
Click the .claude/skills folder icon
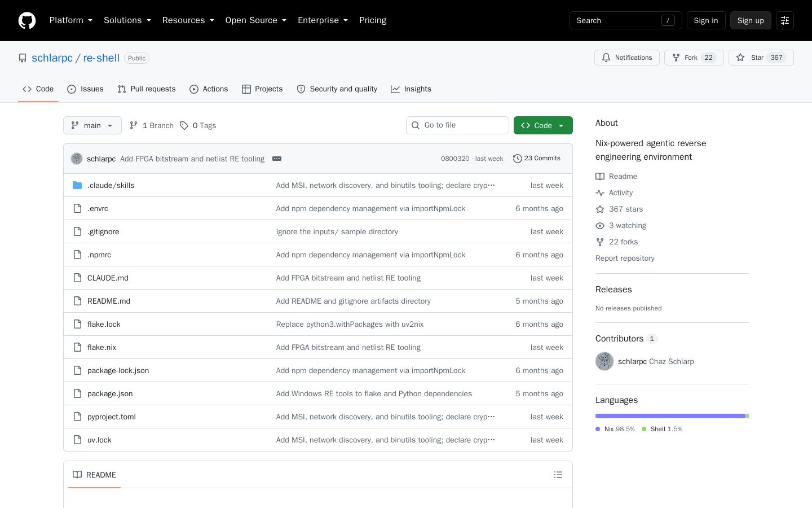pyautogui.click(x=77, y=185)
